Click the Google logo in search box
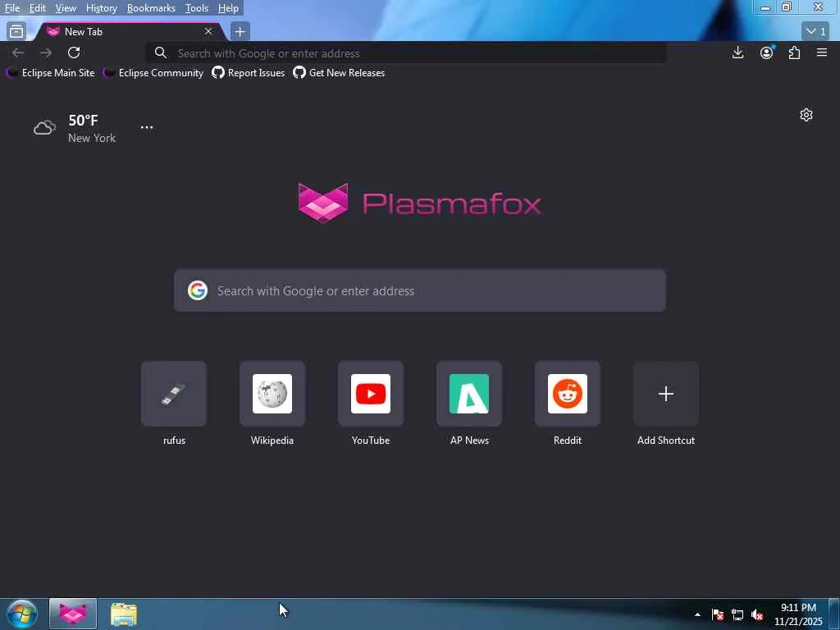The width and height of the screenshot is (840, 630). pos(198,290)
